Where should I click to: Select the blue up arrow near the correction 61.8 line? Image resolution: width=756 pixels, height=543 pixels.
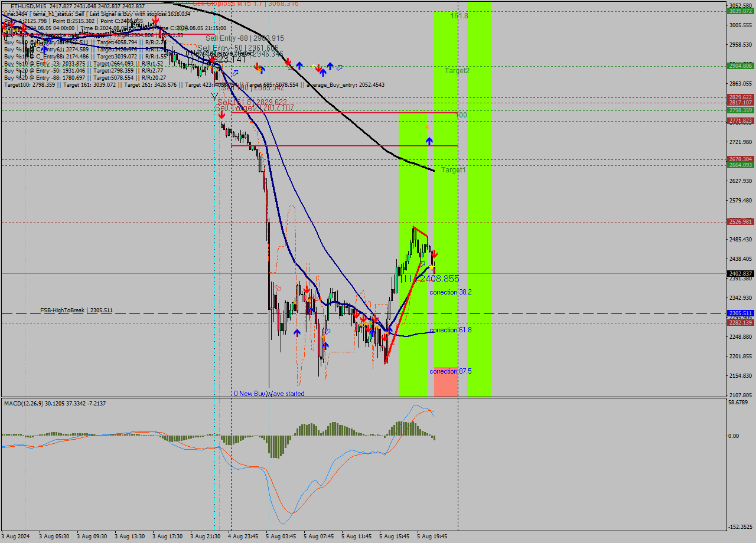(x=389, y=330)
